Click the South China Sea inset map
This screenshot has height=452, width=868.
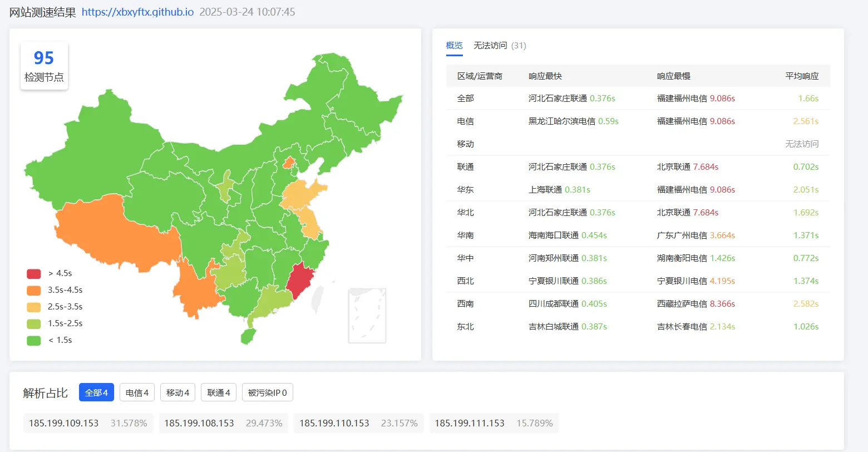(367, 315)
